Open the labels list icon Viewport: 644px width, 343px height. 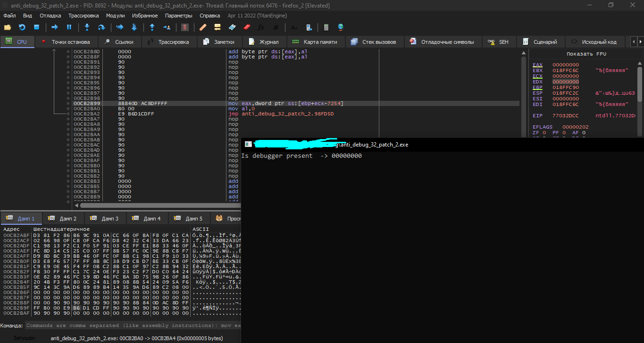(232, 27)
